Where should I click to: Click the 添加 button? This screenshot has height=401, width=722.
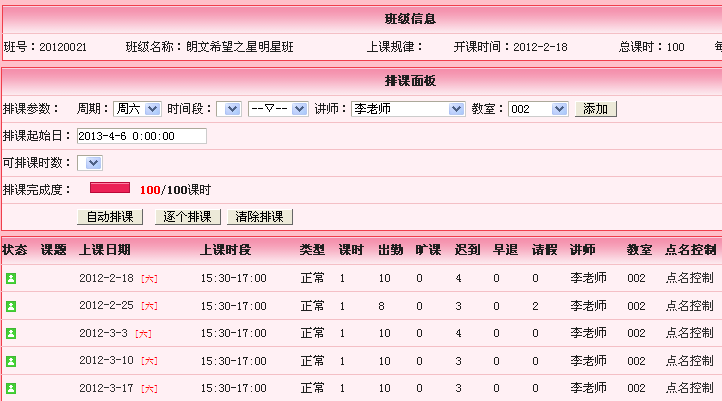coord(595,109)
